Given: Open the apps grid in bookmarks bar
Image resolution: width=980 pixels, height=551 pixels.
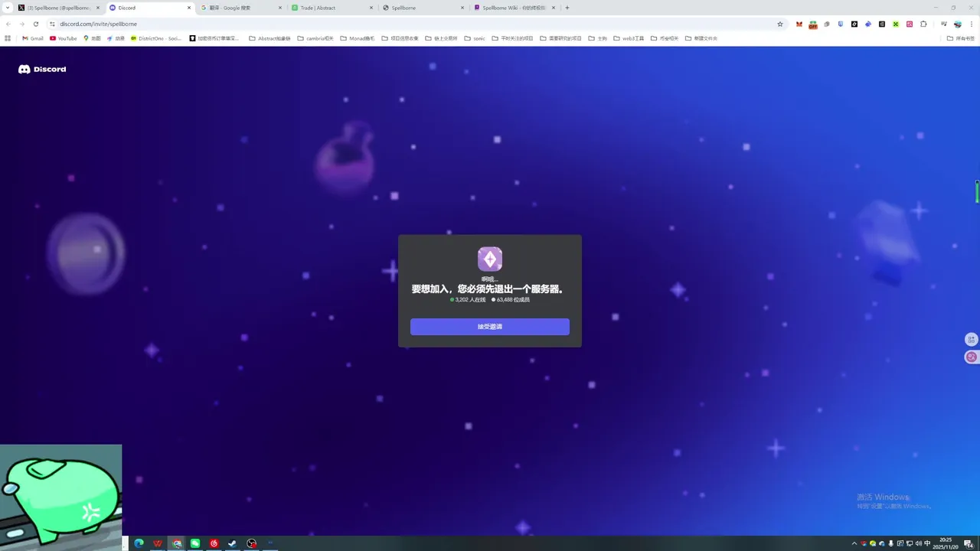Looking at the screenshot, I should point(8,38).
